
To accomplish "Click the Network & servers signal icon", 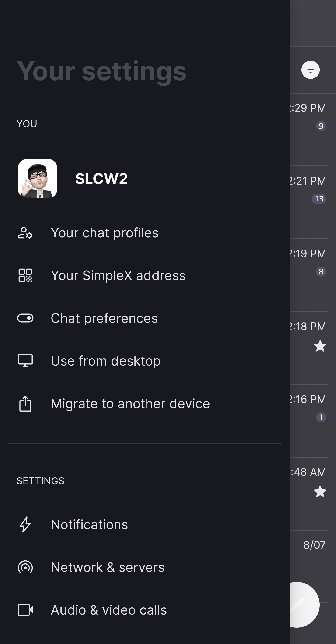I will tap(25, 567).
